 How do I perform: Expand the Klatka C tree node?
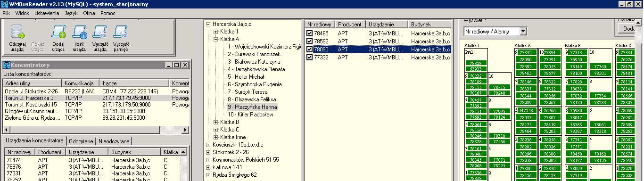tap(215, 130)
